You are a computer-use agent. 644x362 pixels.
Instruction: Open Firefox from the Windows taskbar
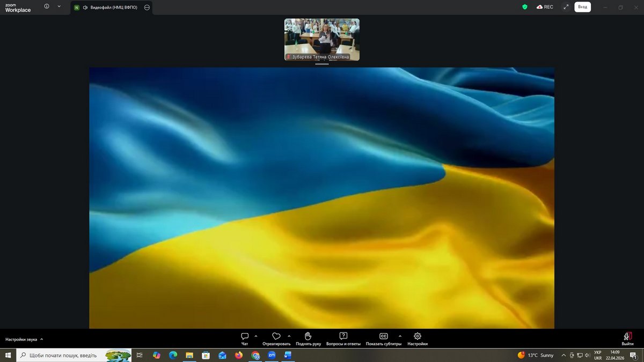point(239,355)
